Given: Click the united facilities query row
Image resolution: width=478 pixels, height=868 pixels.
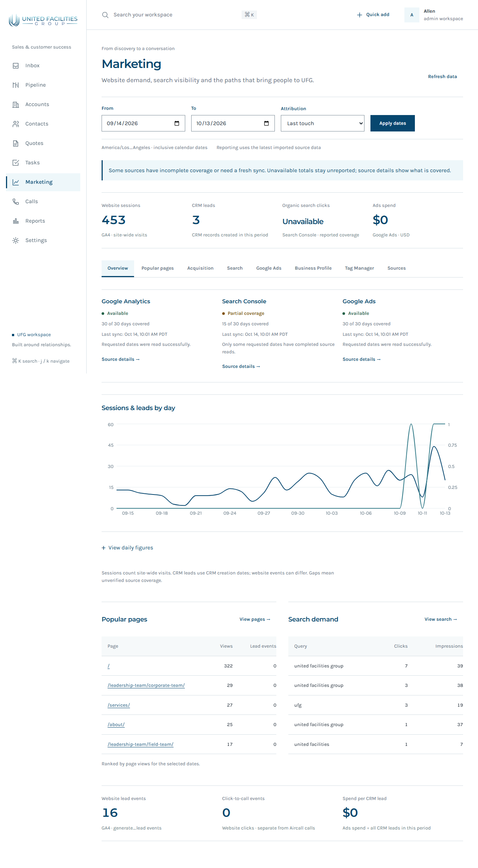Looking at the screenshot, I should pos(376,744).
